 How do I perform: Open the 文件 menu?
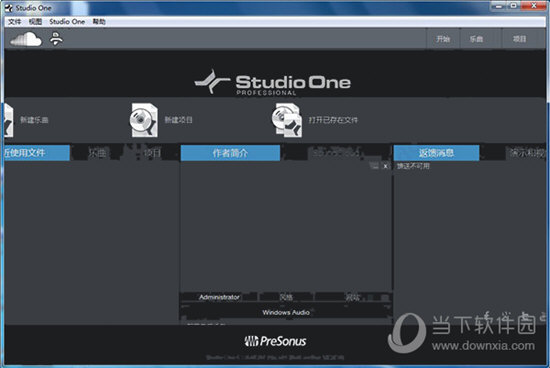coord(15,22)
